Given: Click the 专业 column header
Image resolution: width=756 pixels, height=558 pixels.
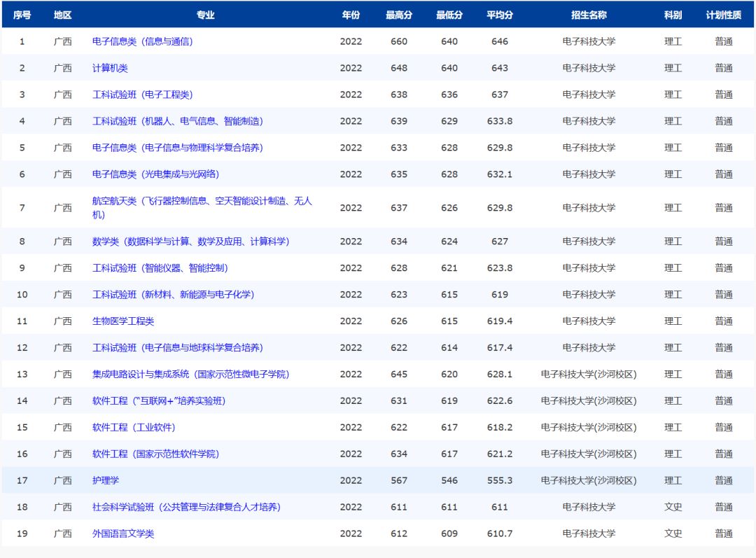Looking at the screenshot, I should 205,15.
